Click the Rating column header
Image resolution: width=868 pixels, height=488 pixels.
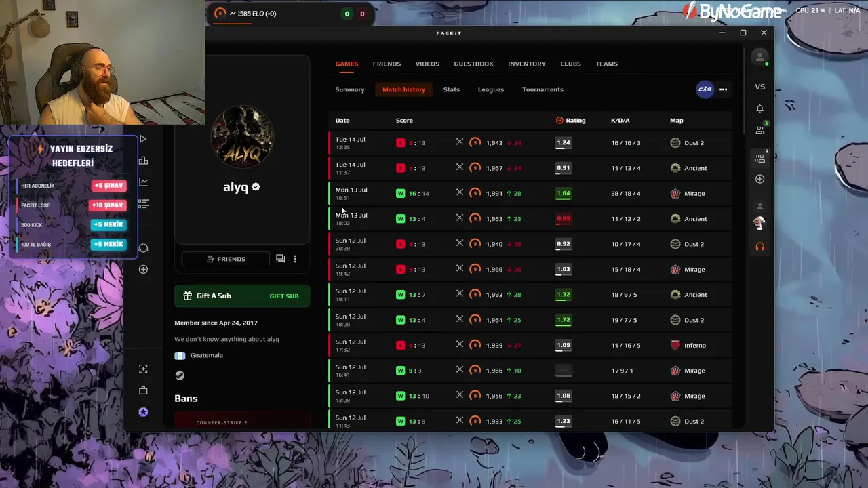pos(570,121)
